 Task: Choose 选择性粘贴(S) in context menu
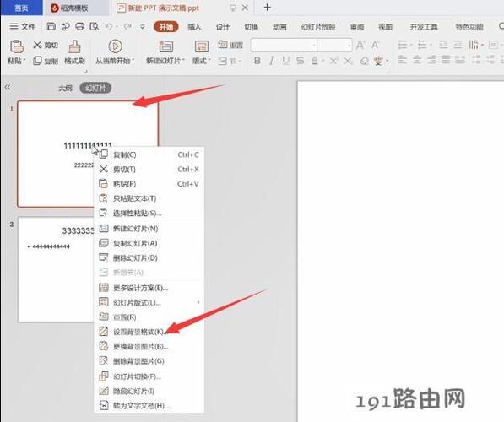(x=149, y=213)
